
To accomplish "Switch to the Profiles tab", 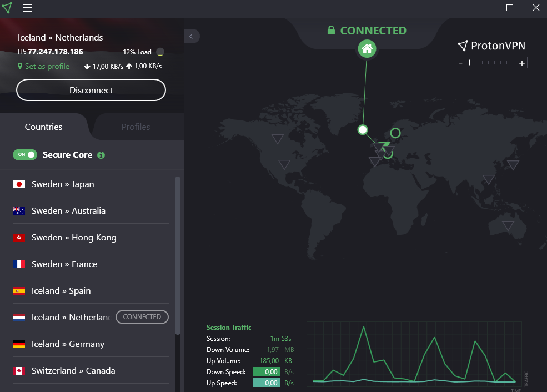I will [x=136, y=127].
